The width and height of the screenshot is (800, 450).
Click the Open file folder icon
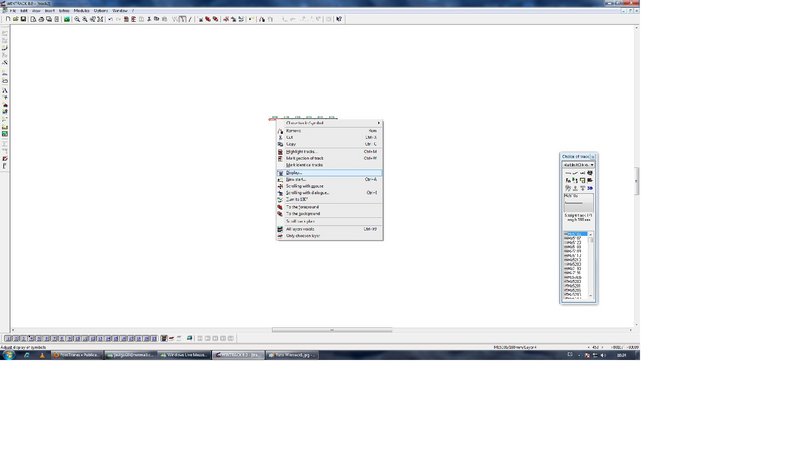[15, 19]
